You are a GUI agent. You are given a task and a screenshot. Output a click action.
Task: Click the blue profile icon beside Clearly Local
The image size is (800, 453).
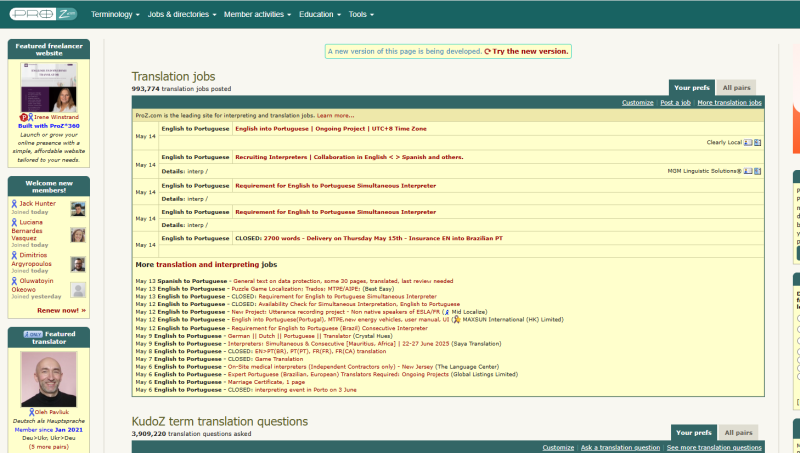[x=758, y=143]
